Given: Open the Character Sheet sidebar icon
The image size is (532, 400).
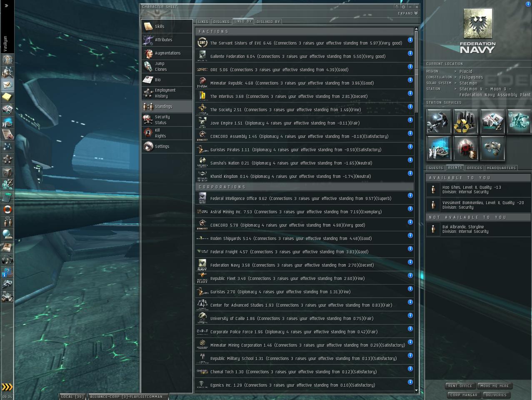Looking at the screenshot, I should click(x=7, y=60).
